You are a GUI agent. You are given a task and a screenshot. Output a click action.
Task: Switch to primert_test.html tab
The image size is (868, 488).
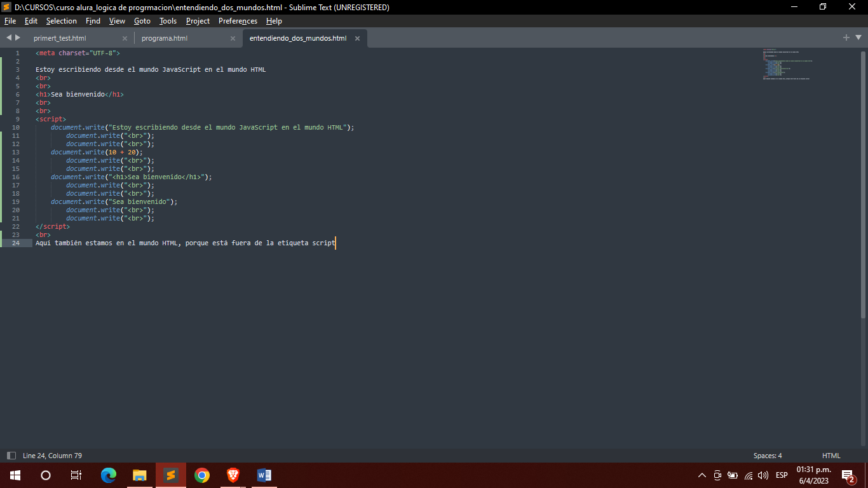60,38
